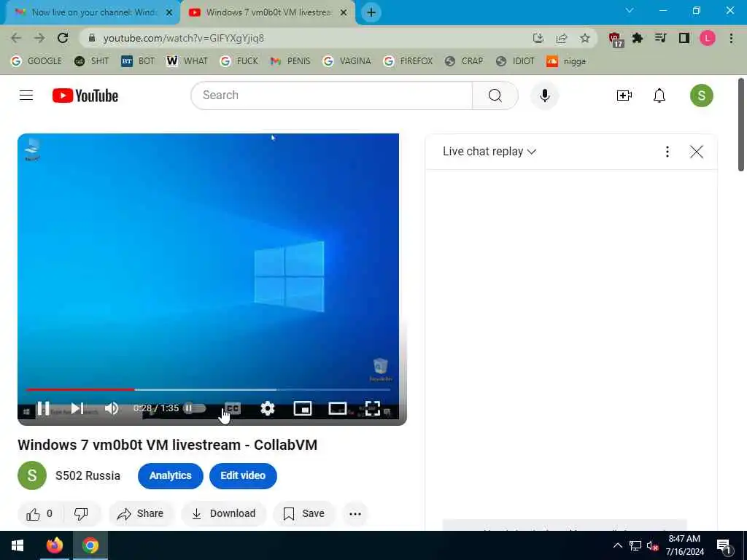This screenshot has width=747, height=560.
Task: Show hidden system tray icons chevron
Action: pyautogui.click(x=617, y=545)
